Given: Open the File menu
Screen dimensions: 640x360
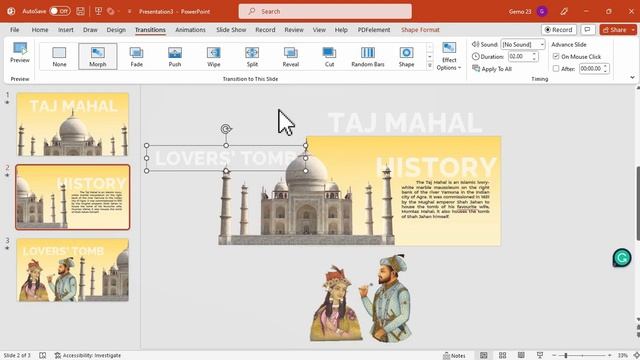Looking at the screenshot, I should 15,30.
